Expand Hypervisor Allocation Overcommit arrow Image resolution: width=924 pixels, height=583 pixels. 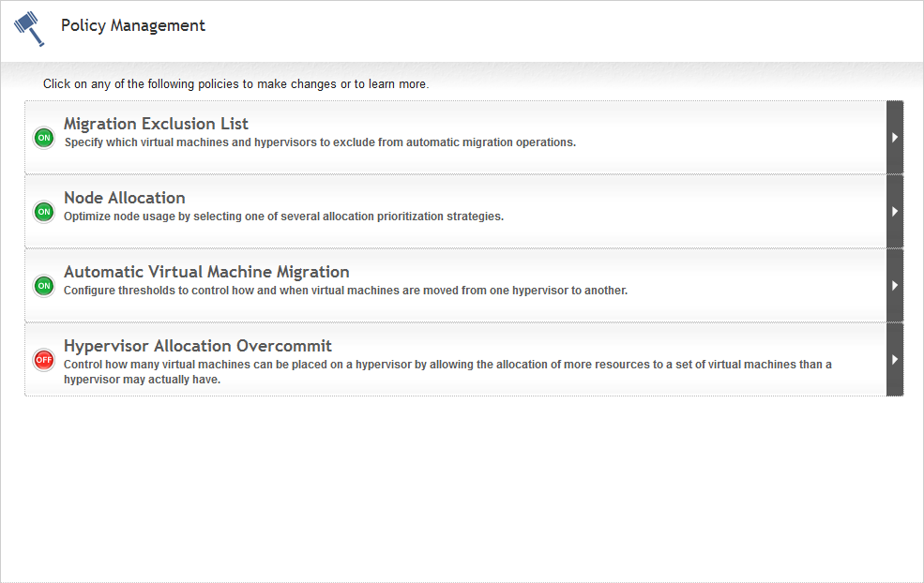[x=895, y=359]
